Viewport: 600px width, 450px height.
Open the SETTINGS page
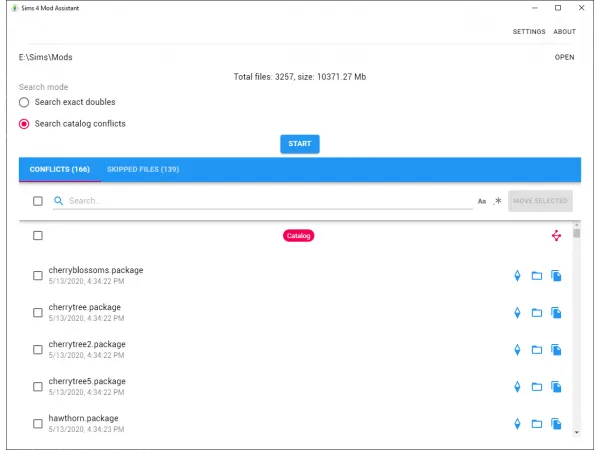pos(529,32)
